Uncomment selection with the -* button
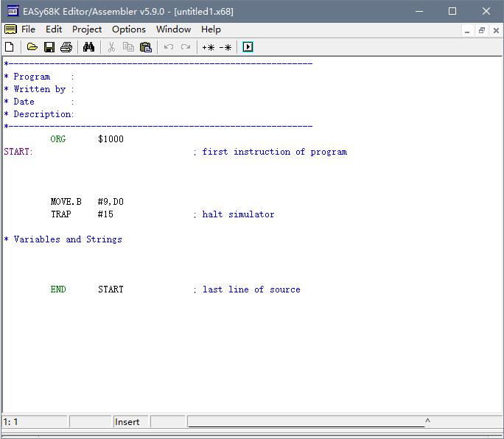504x439 pixels. [225, 47]
